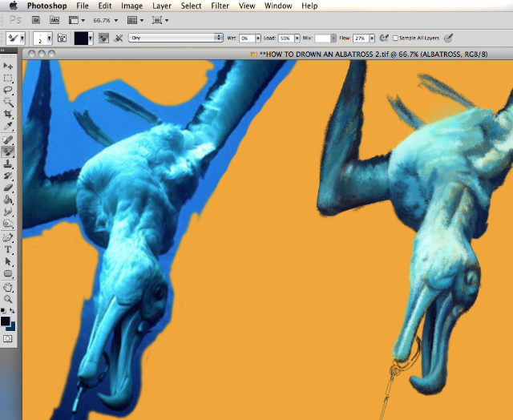
Task: Open the Dry blending preset combo box
Action: click(176, 38)
